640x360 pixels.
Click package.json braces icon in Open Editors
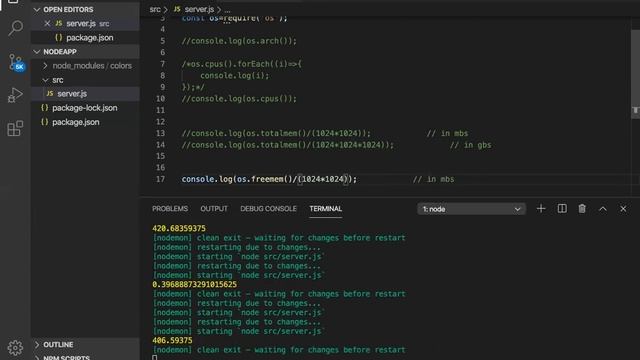(x=59, y=38)
